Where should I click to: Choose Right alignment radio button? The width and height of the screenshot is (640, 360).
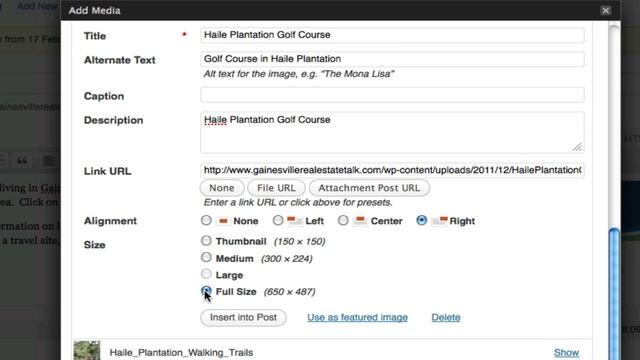pos(422,221)
